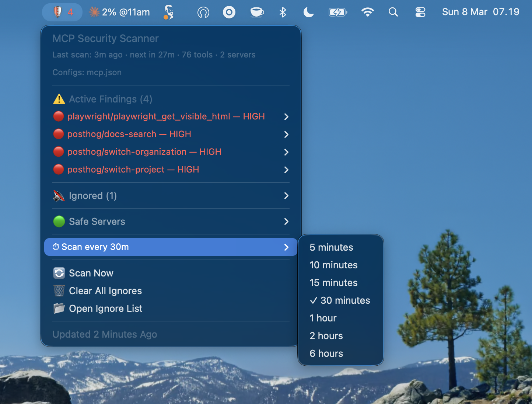Click the headphones menu bar icon

point(203,12)
